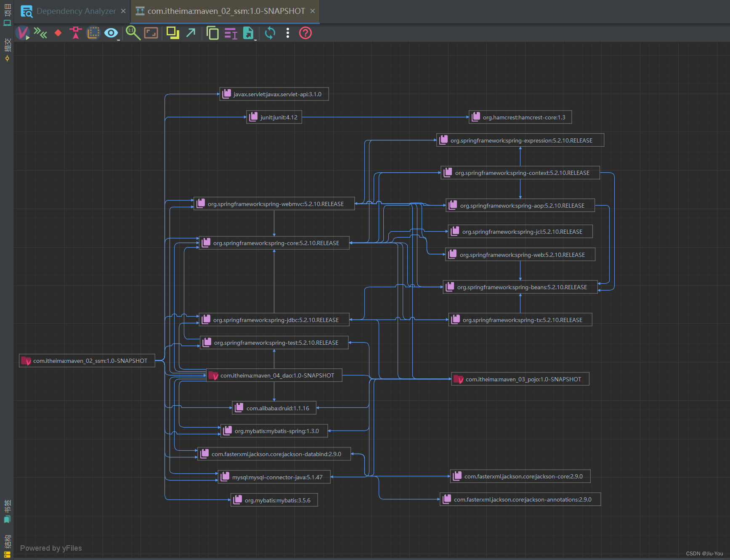This screenshot has width=730, height=560.
Task: Toggle the orange selection-only visibility icon
Action: click(x=93, y=33)
